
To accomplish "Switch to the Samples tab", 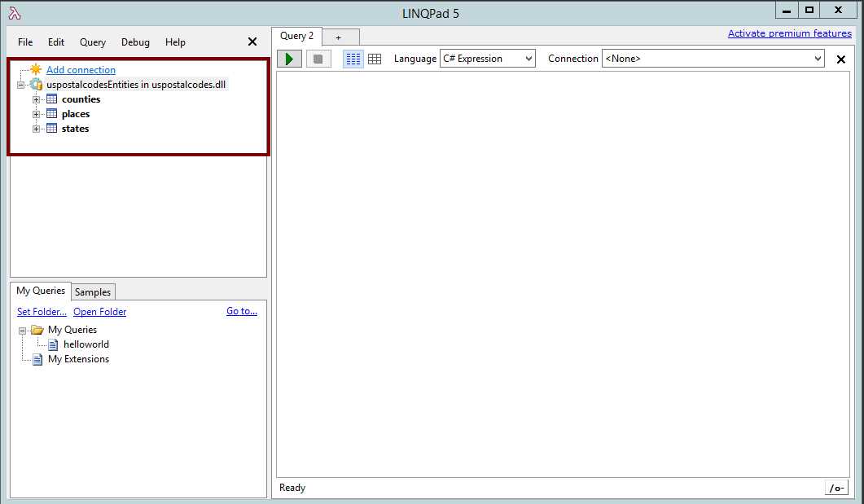I will tap(92, 291).
